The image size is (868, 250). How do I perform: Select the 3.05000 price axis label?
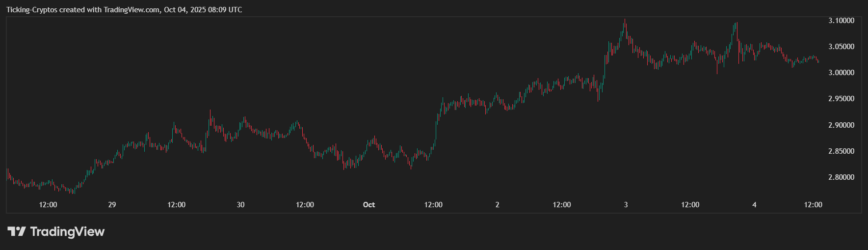click(841, 47)
